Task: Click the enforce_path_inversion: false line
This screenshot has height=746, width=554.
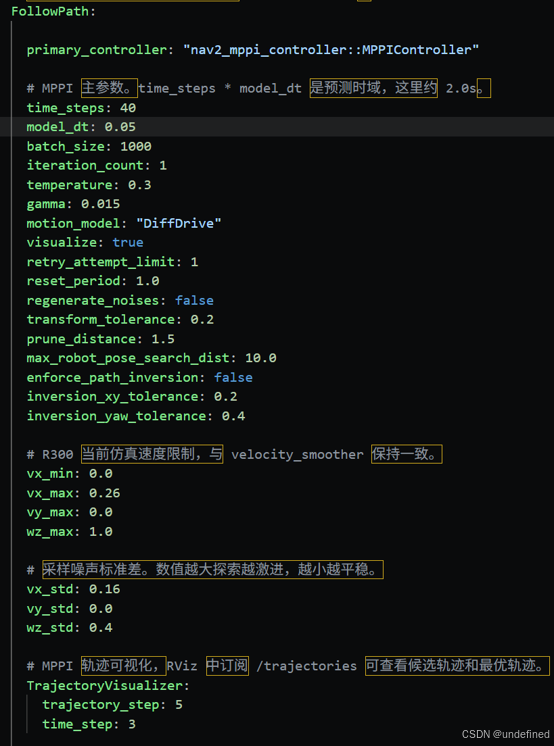Action: coord(139,377)
